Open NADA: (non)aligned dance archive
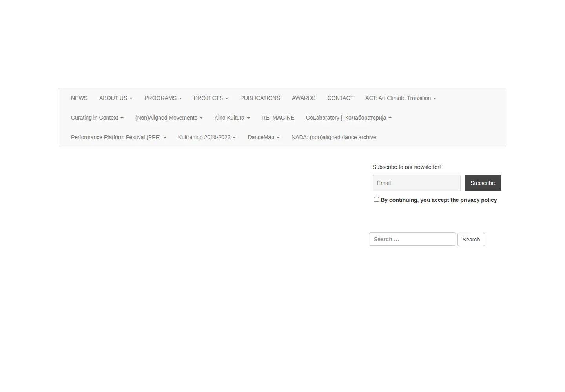Screen dimensions: 565x392 334,137
